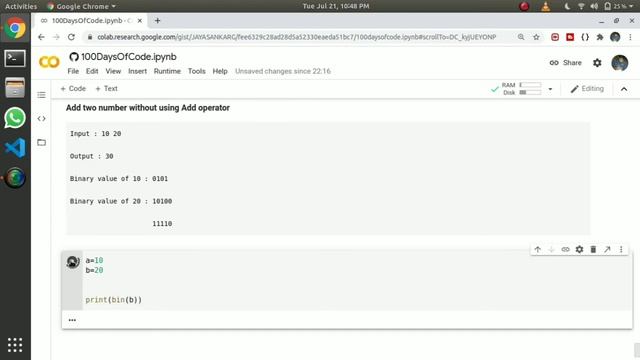Viewport: 640px width, 360px height.
Task: Click the notebook title 100DaysOfCode.ipynb
Action: (x=129, y=57)
